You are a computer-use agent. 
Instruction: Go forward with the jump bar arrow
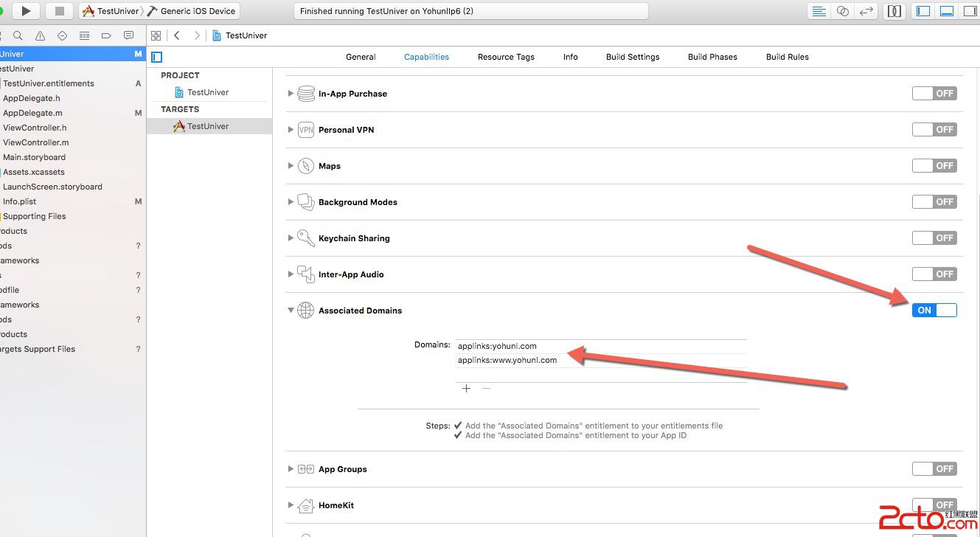[197, 35]
